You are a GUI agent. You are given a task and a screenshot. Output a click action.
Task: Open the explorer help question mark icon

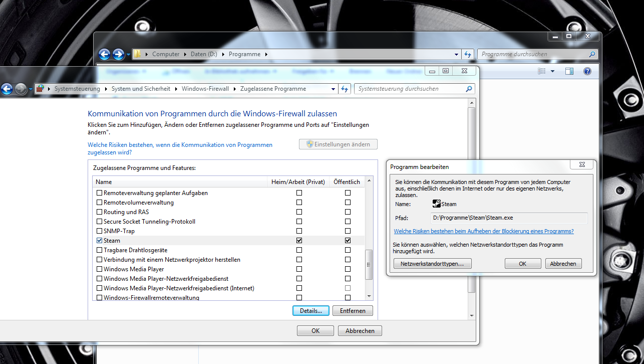[587, 71]
